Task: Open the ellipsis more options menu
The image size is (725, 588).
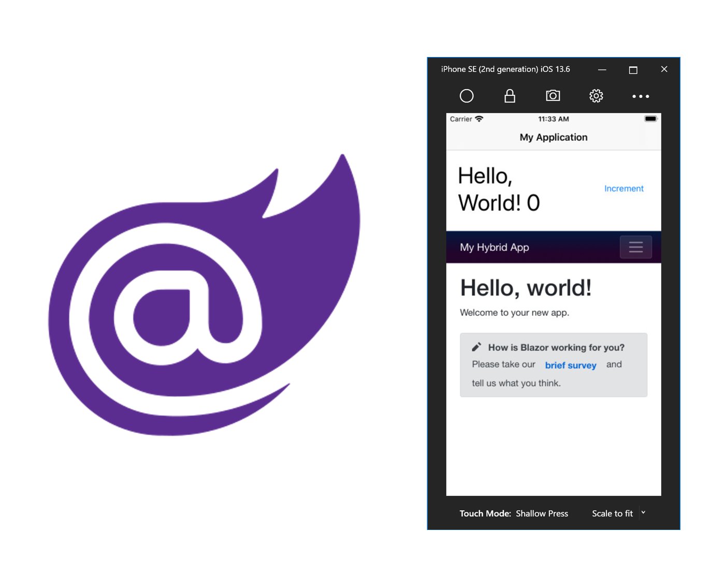Action: 641,96
